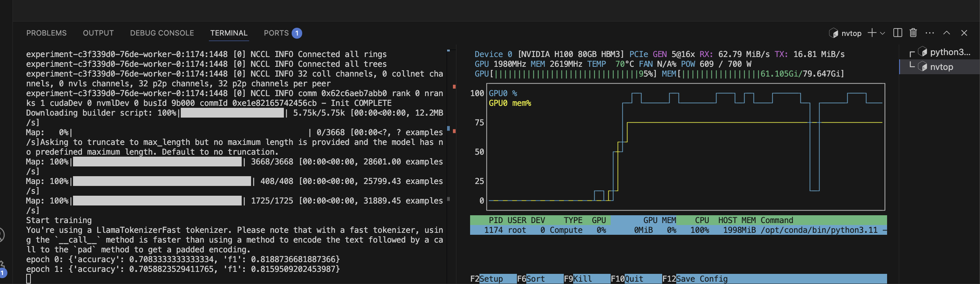Click the GPU0 % graph legend
This screenshot has height=284, width=980.
tap(503, 93)
